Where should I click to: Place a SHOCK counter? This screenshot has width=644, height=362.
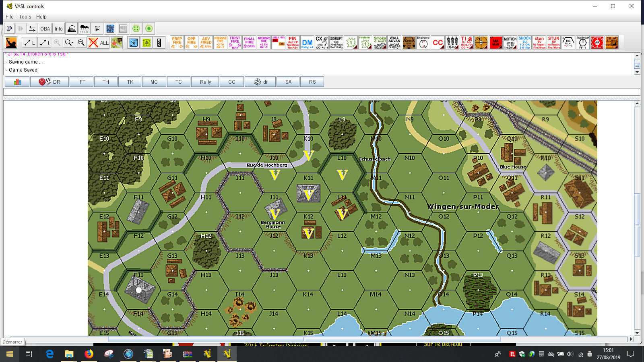pyautogui.click(x=524, y=43)
